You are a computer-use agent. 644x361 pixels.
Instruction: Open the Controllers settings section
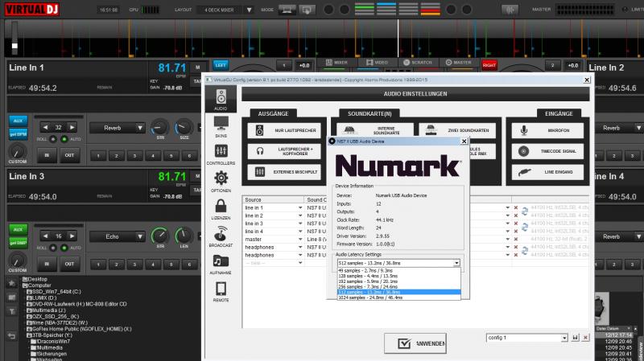(221, 153)
